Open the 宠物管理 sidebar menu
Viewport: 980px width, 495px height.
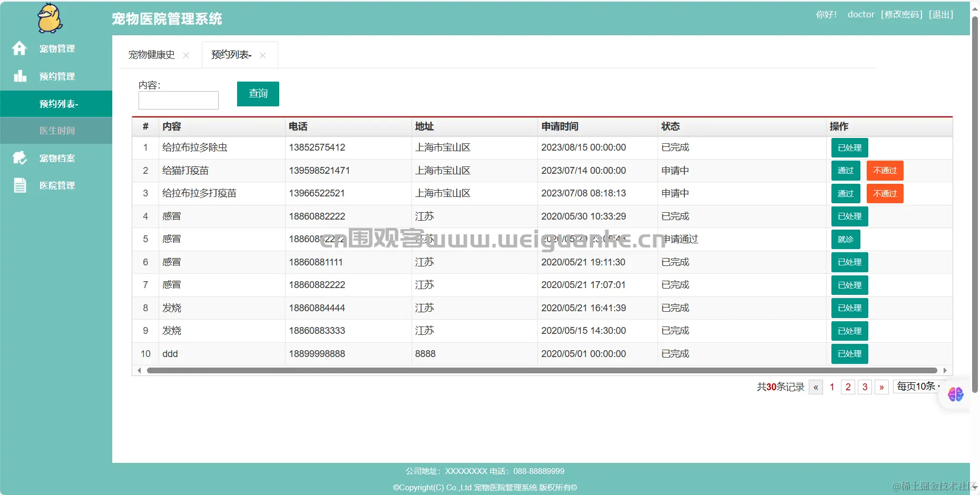pyautogui.click(x=56, y=48)
